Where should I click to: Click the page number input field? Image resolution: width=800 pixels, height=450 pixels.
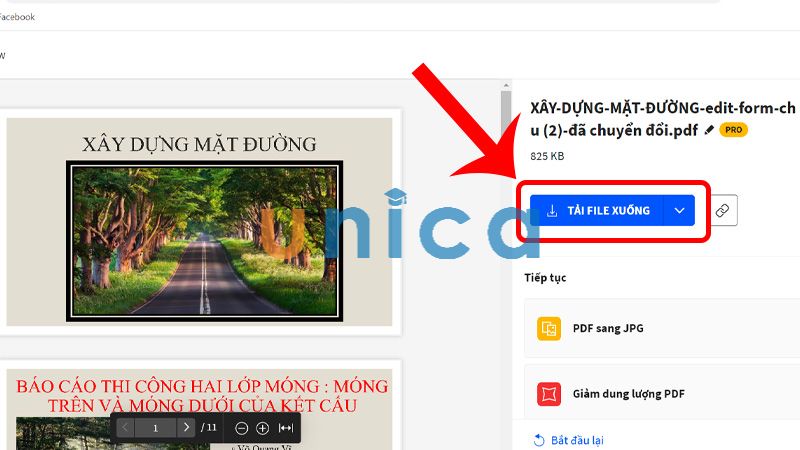point(155,428)
